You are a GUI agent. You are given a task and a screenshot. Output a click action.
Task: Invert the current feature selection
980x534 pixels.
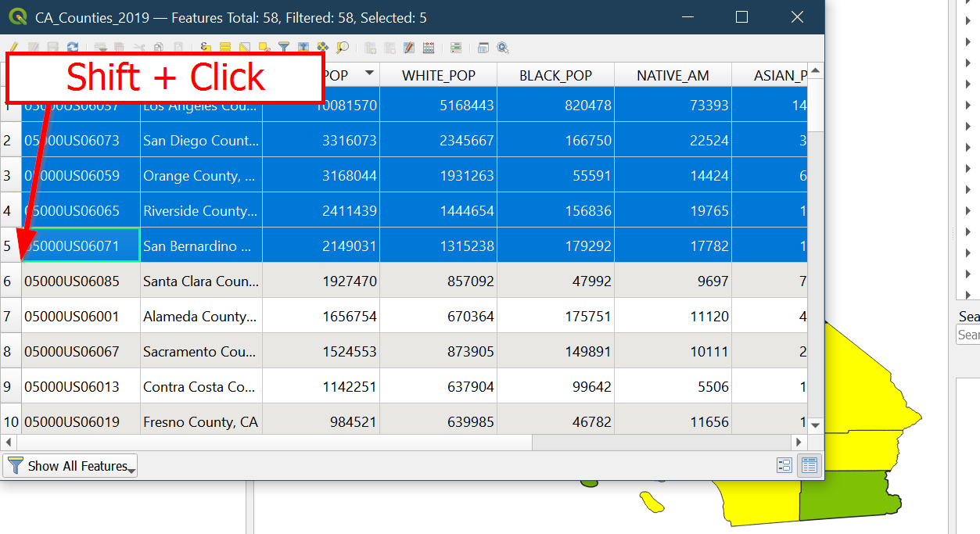[x=245, y=48]
